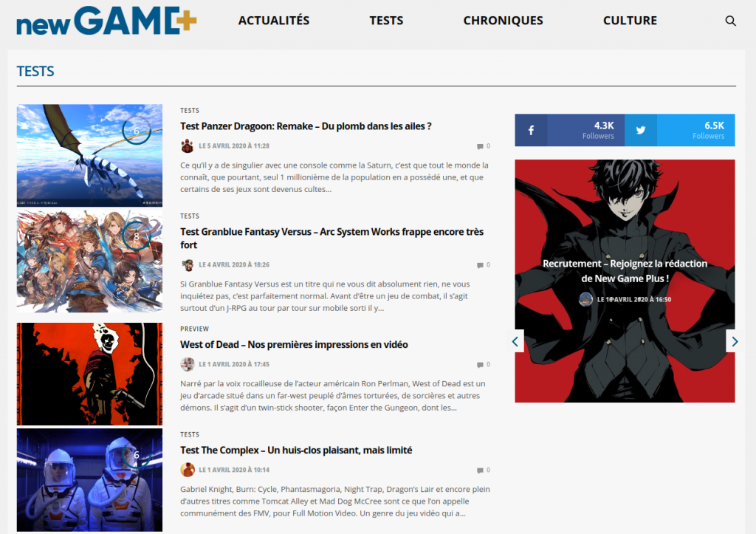Switch to the CHRONIQUES section
This screenshot has height=534, width=756.
tap(503, 21)
